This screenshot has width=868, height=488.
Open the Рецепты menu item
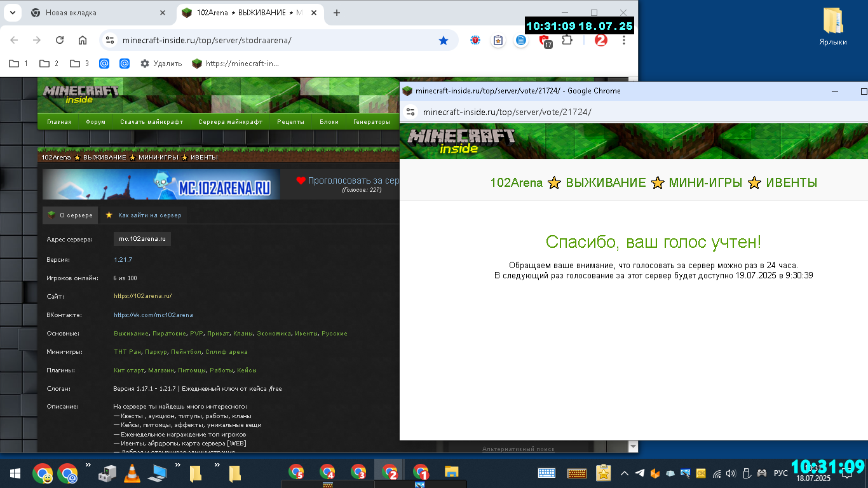point(290,122)
